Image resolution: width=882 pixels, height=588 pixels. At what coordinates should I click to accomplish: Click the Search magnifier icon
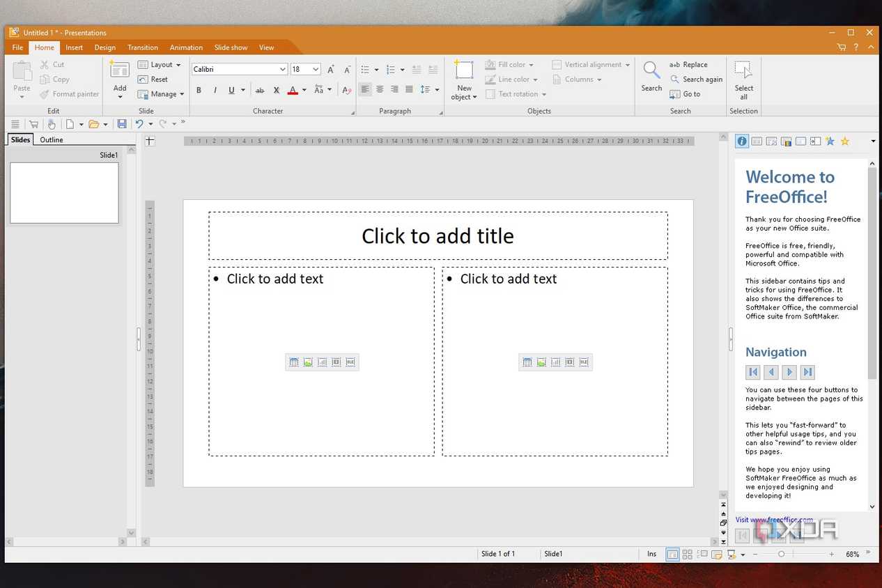point(651,77)
